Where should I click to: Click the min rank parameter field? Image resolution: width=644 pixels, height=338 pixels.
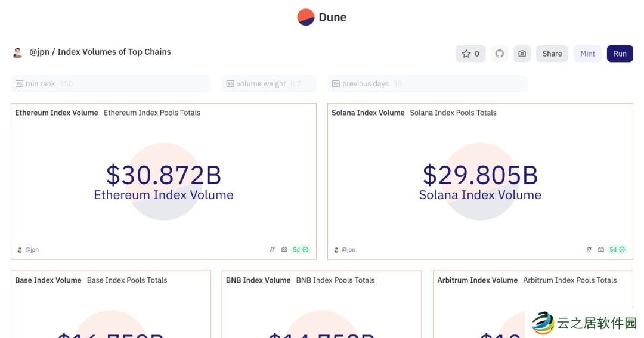(111, 84)
